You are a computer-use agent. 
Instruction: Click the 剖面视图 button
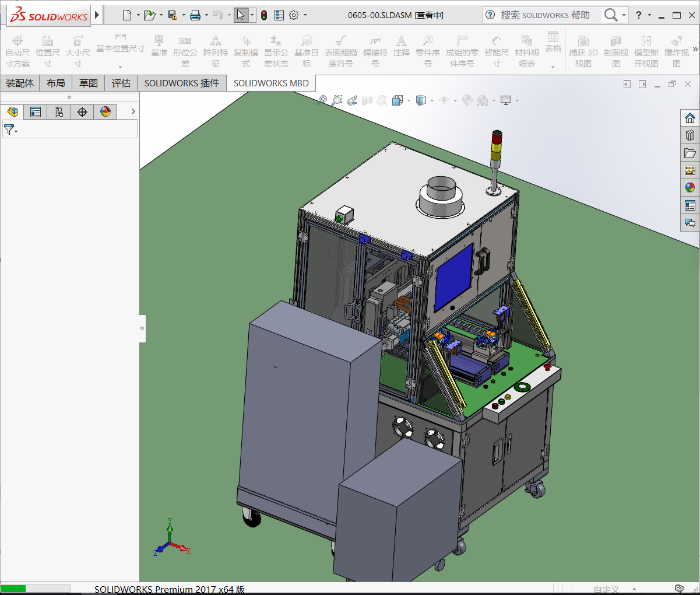tap(616, 51)
